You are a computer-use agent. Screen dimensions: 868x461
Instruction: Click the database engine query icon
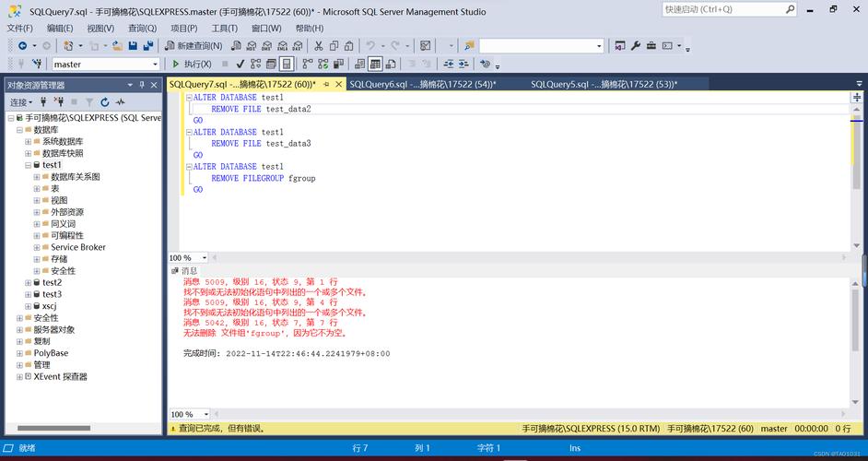click(237, 46)
